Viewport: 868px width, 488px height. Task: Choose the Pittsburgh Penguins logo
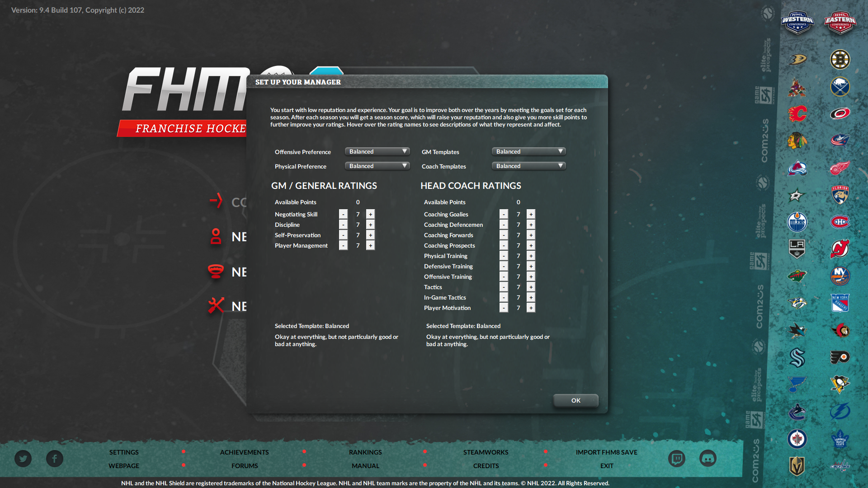click(840, 385)
